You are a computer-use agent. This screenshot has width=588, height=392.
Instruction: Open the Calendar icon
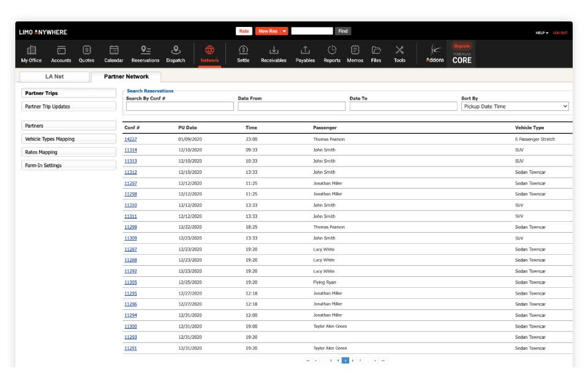coord(114,50)
